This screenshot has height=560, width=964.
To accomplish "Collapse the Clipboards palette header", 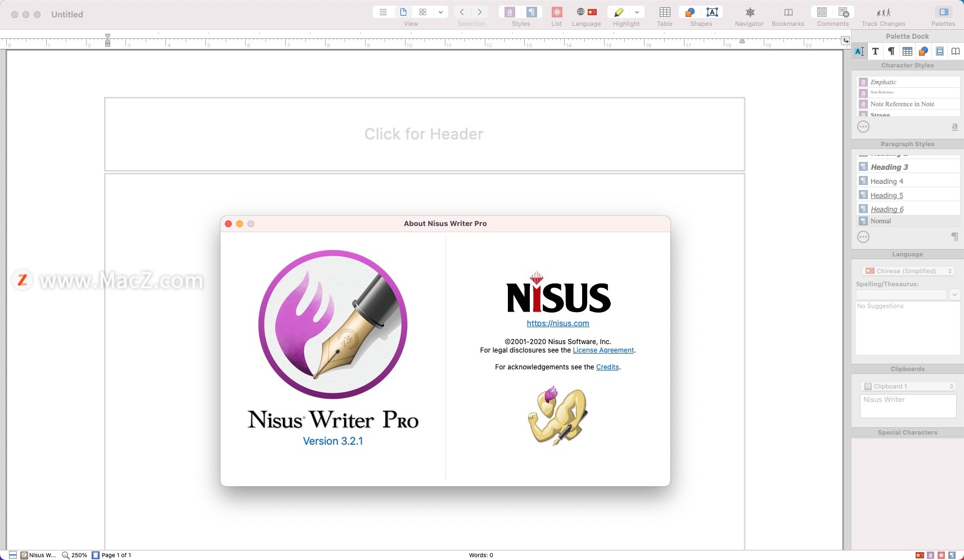I will coord(907,369).
